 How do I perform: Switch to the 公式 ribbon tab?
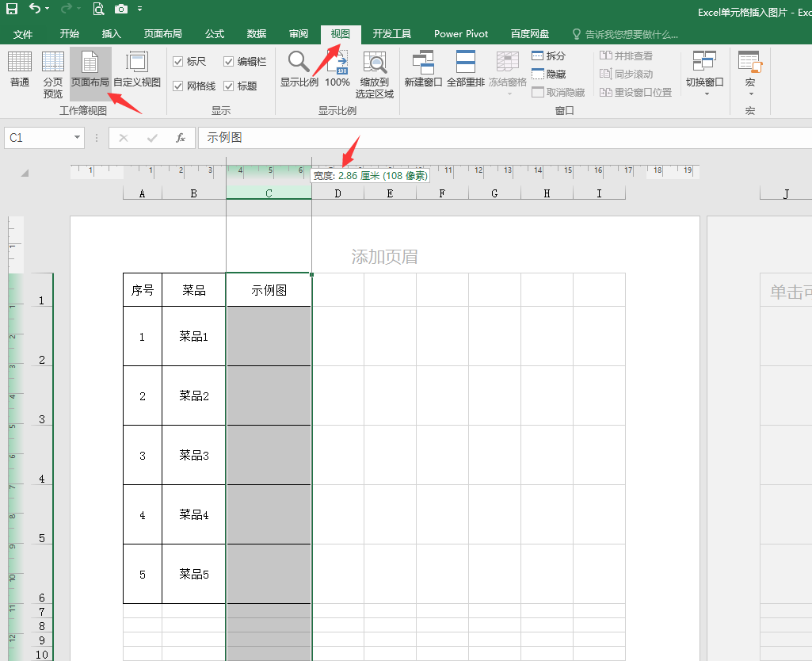(215, 34)
